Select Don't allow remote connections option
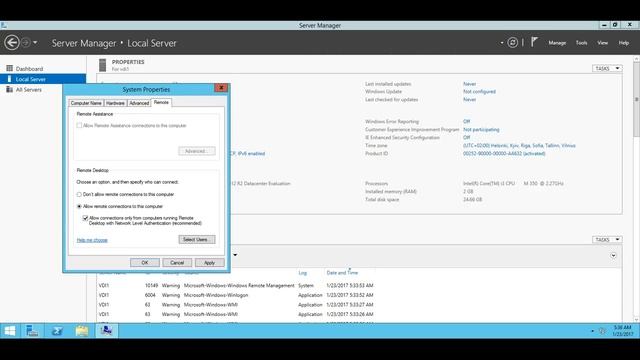The width and height of the screenshot is (640, 360). click(79, 194)
